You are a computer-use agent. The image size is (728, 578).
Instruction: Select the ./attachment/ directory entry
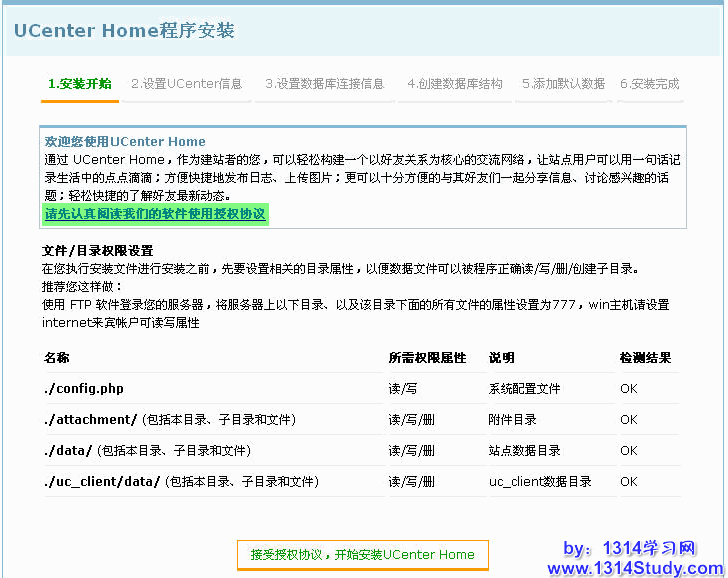[x=90, y=419]
